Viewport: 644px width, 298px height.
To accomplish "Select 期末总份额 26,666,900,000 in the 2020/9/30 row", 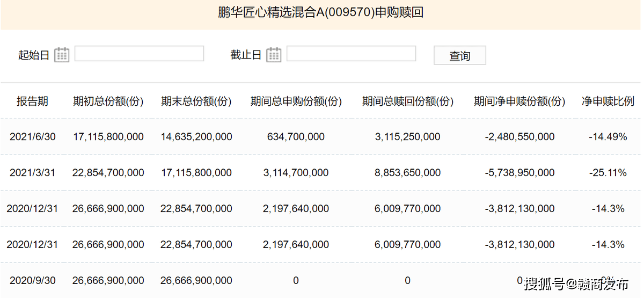I will tap(196, 281).
